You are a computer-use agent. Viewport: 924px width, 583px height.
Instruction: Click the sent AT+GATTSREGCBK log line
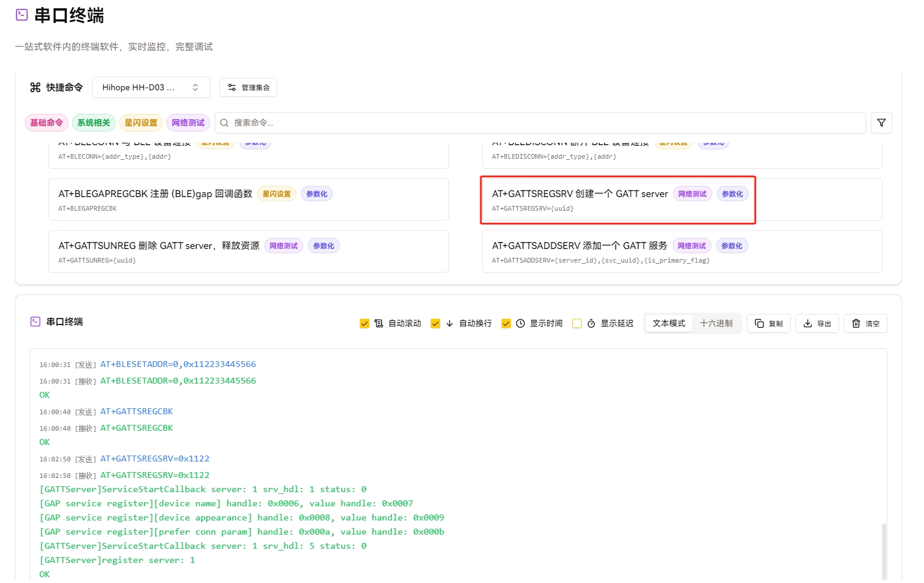point(137,411)
